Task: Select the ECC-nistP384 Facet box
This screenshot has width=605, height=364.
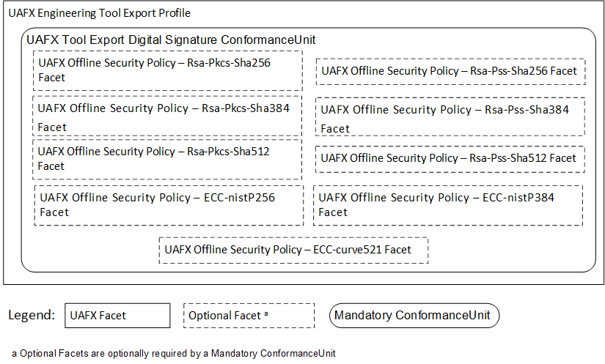Action: tap(448, 205)
